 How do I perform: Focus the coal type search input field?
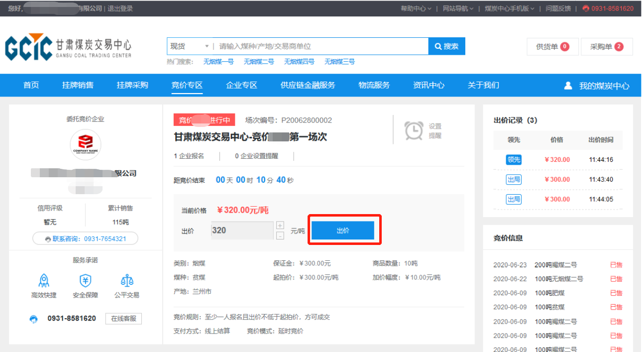click(320, 46)
